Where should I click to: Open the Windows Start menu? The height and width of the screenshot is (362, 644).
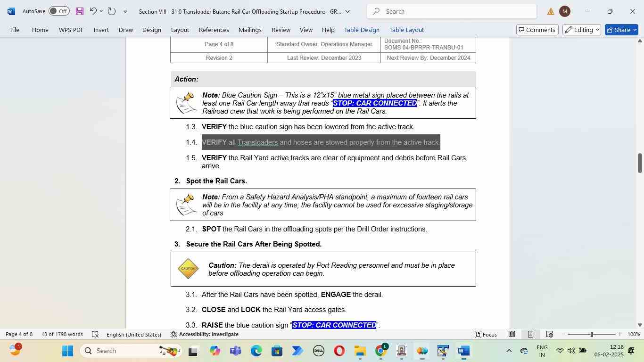67,351
